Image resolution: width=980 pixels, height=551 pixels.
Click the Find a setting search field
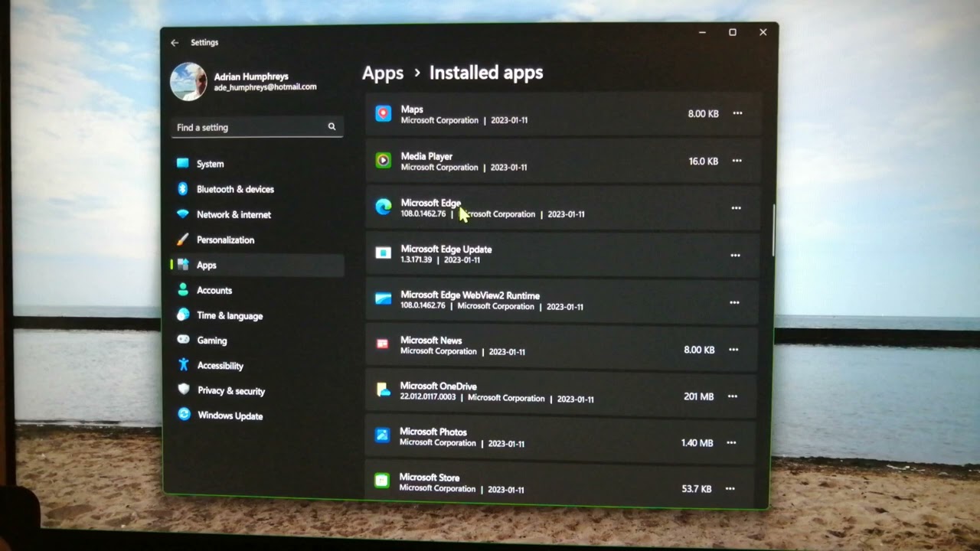click(256, 127)
